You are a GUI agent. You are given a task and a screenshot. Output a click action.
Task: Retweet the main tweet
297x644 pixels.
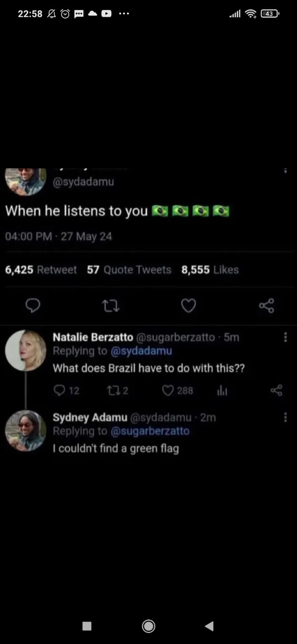(x=111, y=306)
